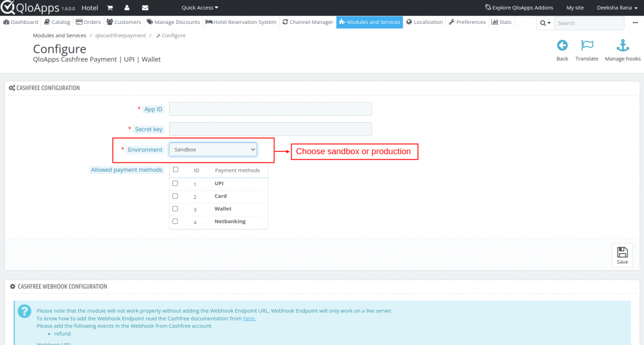Click the three-dots more menu icon
Image resolution: width=644 pixels, height=345 pixels.
coord(635,23)
